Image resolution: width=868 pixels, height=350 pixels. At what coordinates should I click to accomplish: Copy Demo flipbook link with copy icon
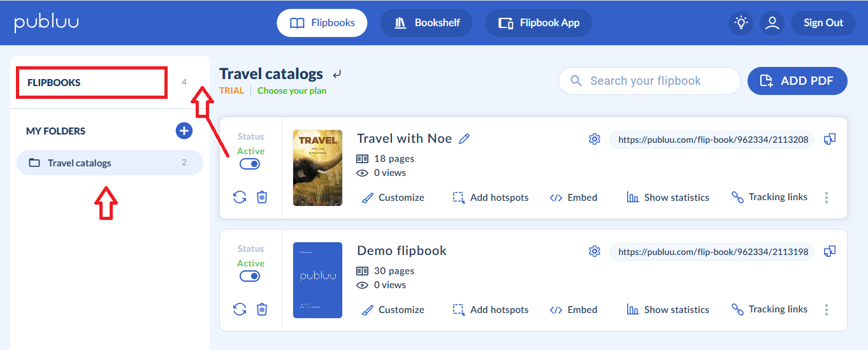pyautogui.click(x=830, y=251)
